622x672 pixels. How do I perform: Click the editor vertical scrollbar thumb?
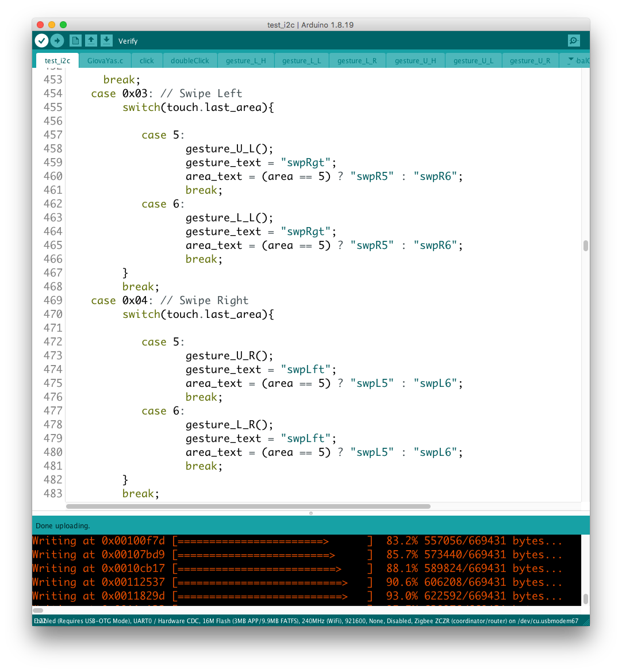[585, 246]
